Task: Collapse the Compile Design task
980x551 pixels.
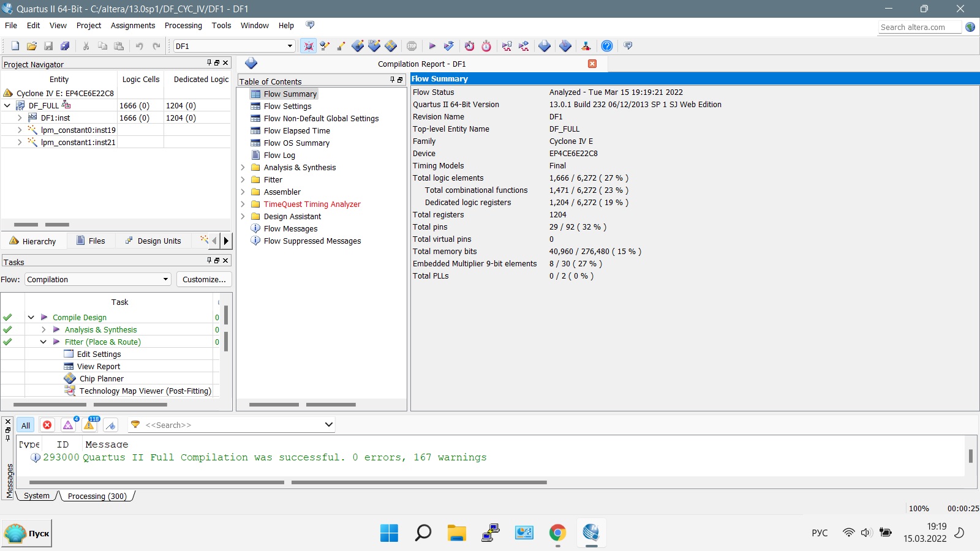Action: [31, 317]
